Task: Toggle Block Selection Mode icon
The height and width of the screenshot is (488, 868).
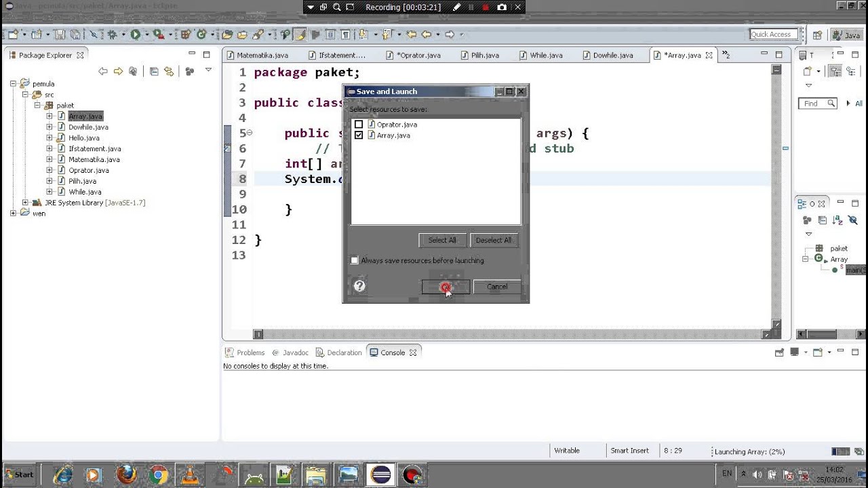Action: [330, 34]
